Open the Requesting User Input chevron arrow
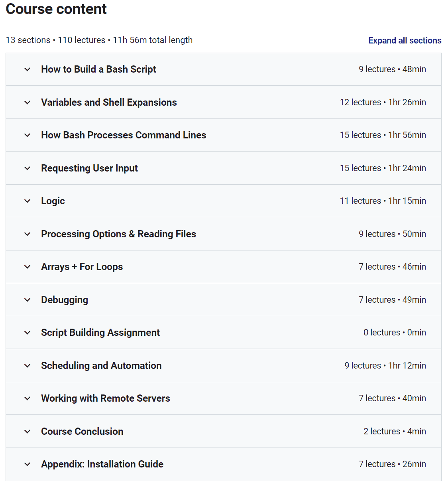Viewport: 448px width, 489px height. (27, 168)
